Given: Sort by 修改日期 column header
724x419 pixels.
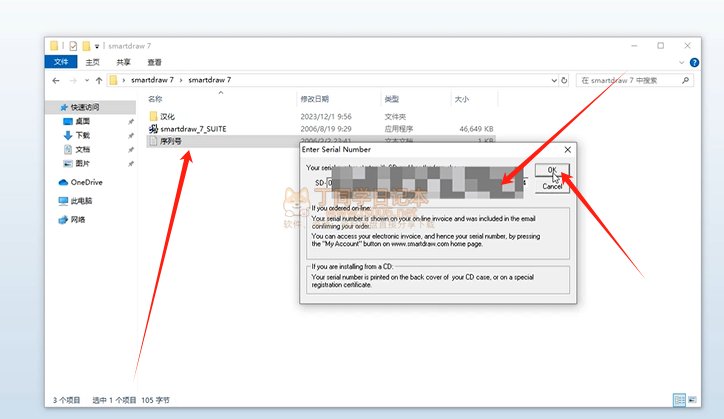Looking at the screenshot, I should (x=314, y=99).
